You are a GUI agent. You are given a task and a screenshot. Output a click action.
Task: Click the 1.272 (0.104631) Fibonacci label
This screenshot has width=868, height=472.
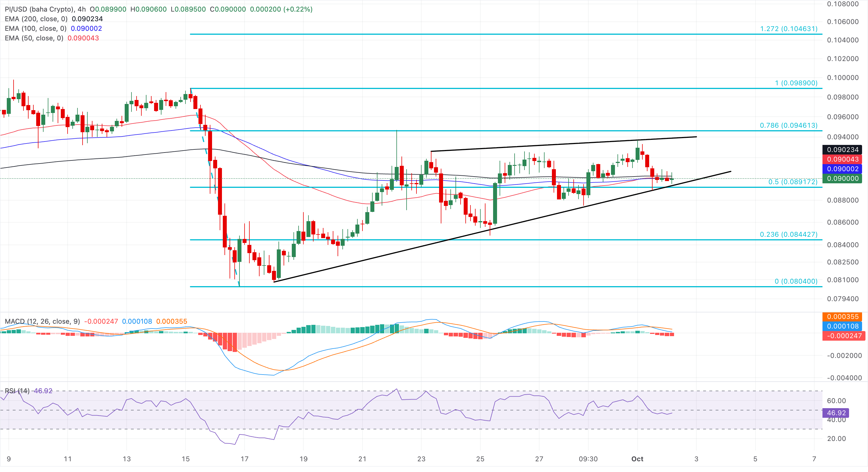[x=789, y=29]
